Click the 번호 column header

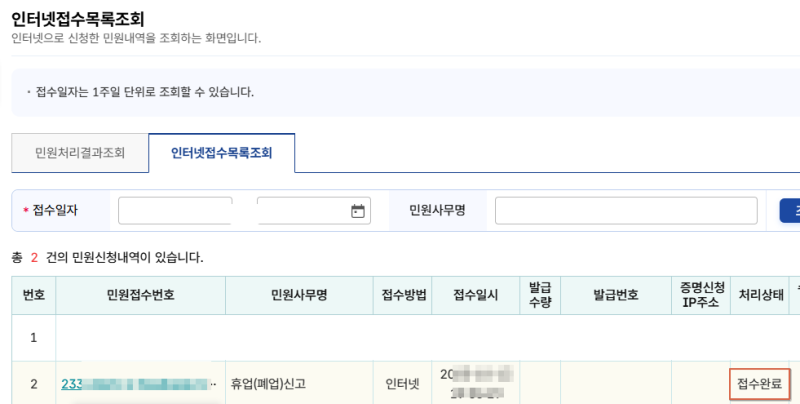coord(34,295)
